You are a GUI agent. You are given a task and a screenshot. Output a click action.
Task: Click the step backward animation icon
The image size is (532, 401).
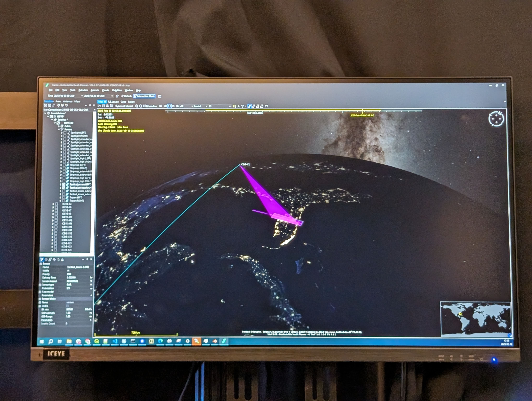click(x=165, y=106)
